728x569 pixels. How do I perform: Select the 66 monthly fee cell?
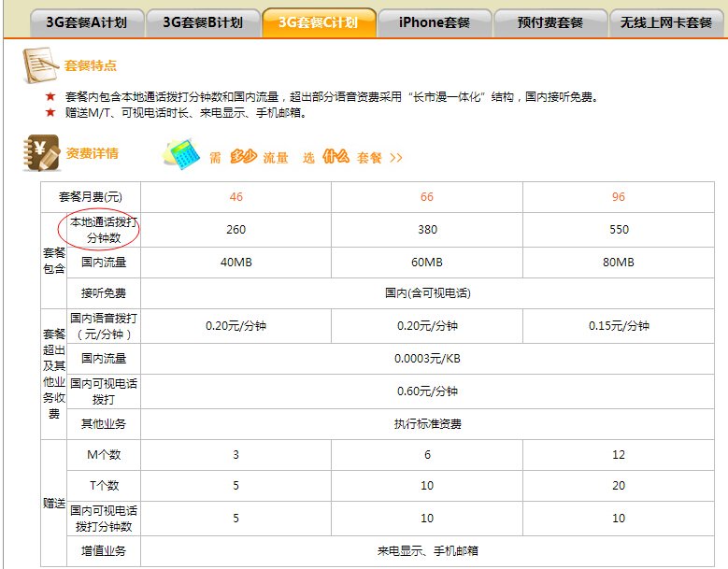click(427, 197)
